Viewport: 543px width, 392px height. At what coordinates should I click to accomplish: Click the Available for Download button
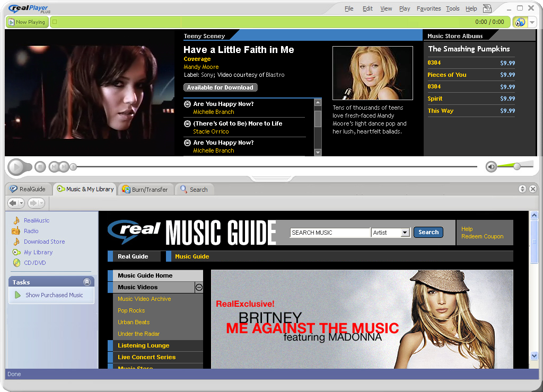(x=220, y=87)
